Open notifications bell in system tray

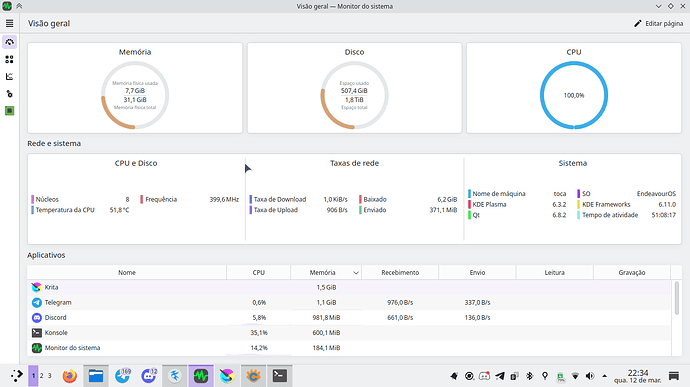click(454, 376)
